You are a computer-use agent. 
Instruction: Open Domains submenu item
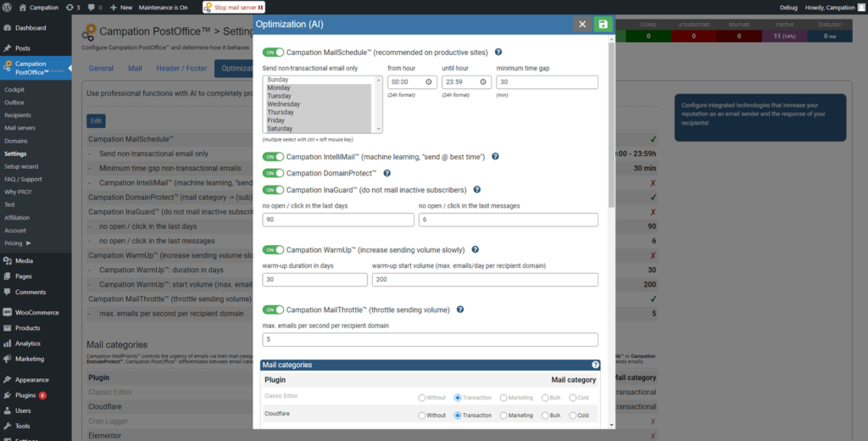(x=16, y=141)
